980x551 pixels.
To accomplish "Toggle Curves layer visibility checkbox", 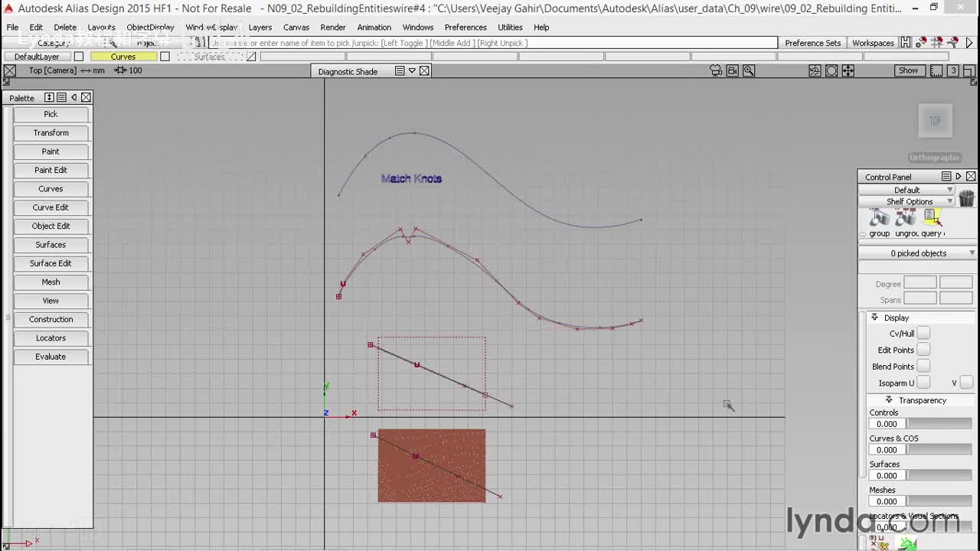I will pyautogui.click(x=165, y=57).
